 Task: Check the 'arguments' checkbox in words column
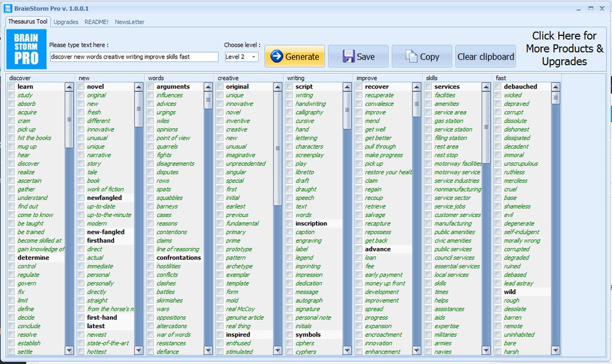151,87
